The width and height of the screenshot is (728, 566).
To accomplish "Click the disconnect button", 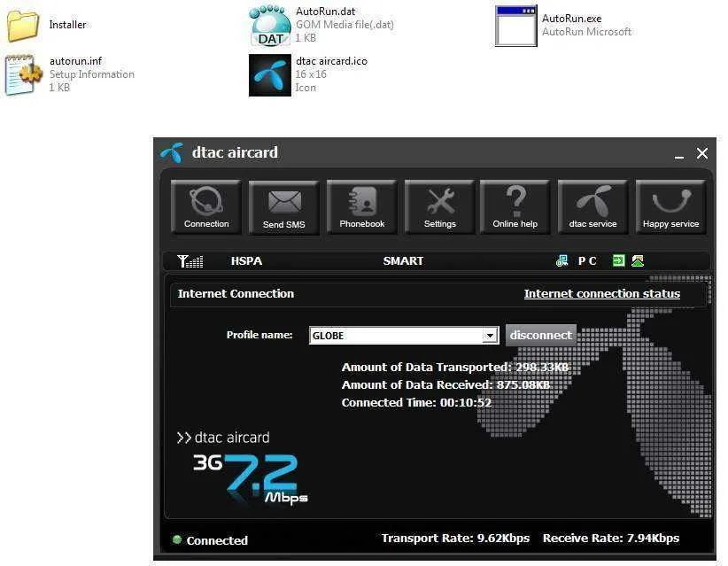I will coord(541,335).
